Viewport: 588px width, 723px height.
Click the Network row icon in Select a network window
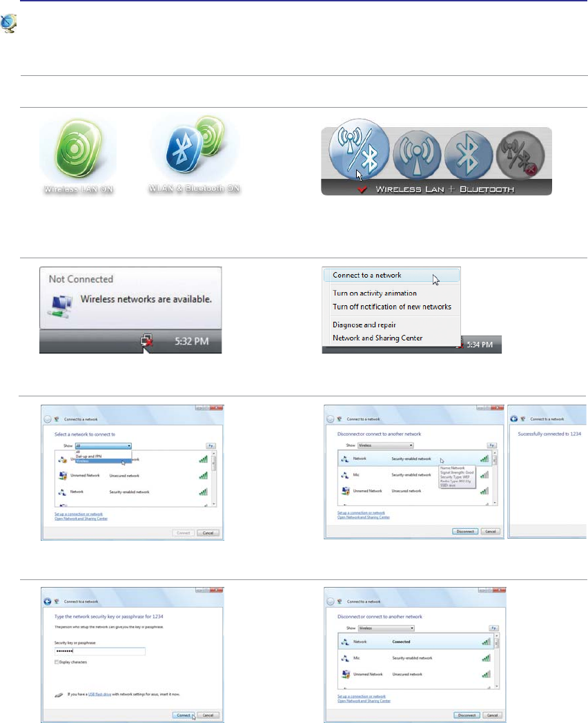click(63, 492)
